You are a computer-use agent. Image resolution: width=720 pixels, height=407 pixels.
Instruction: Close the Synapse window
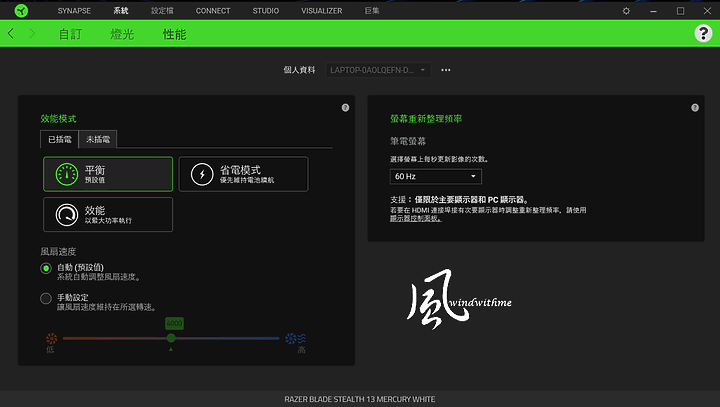pos(707,11)
